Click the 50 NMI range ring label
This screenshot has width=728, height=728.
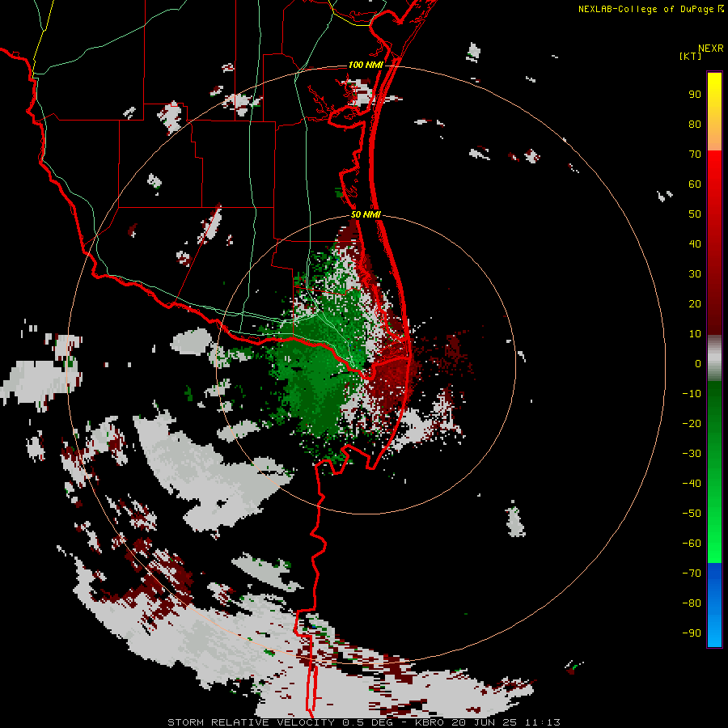(x=366, y=214)
